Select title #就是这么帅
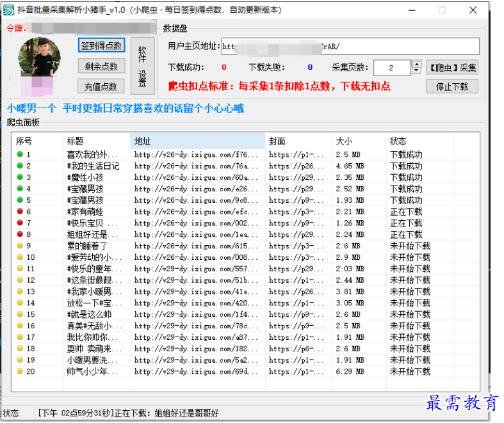 90,314
